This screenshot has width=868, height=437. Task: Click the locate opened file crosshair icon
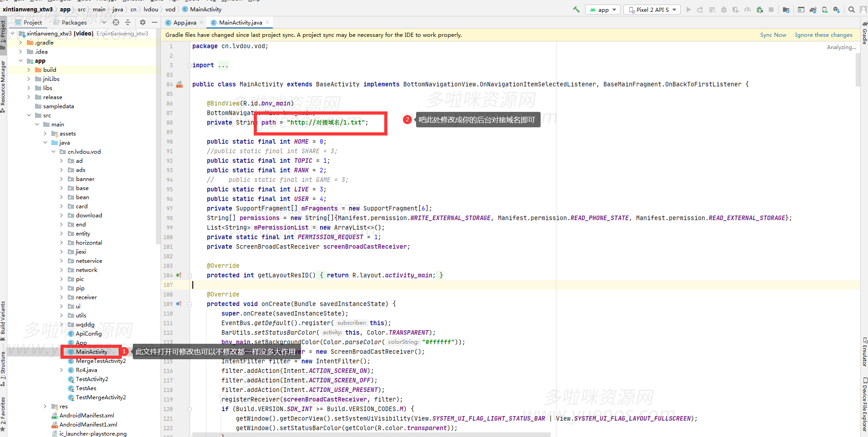[116, 22]
